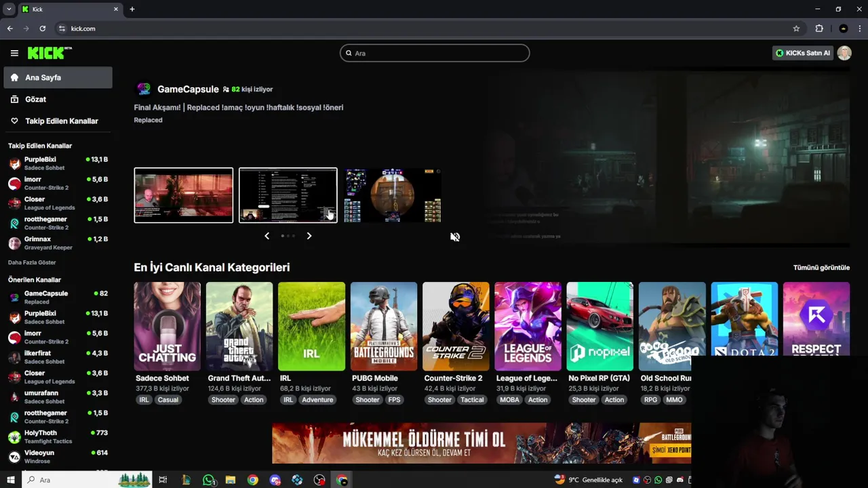Click the KICK logo
The height and width of the screenshot is (488, 868).
click(50, 53)
